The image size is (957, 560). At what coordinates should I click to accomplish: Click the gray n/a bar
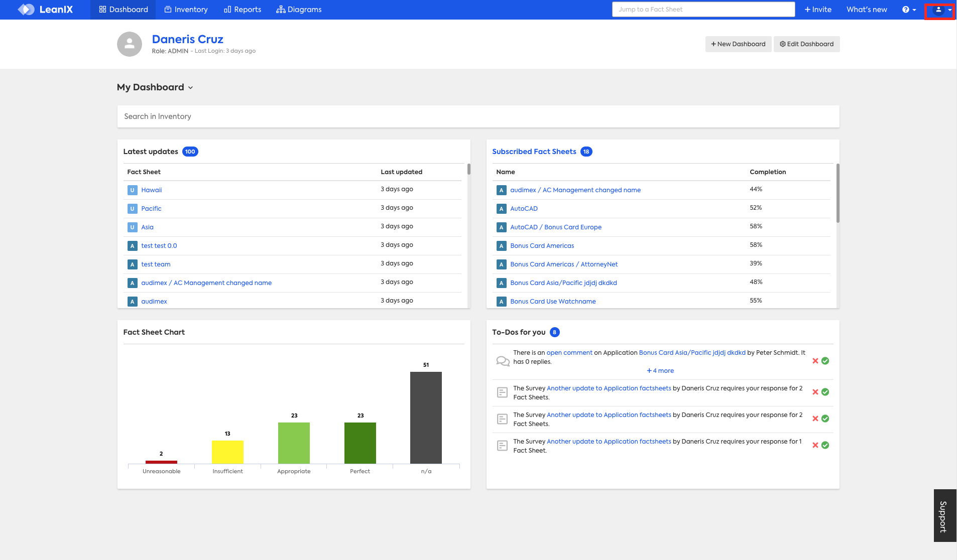tap(426, 417)
